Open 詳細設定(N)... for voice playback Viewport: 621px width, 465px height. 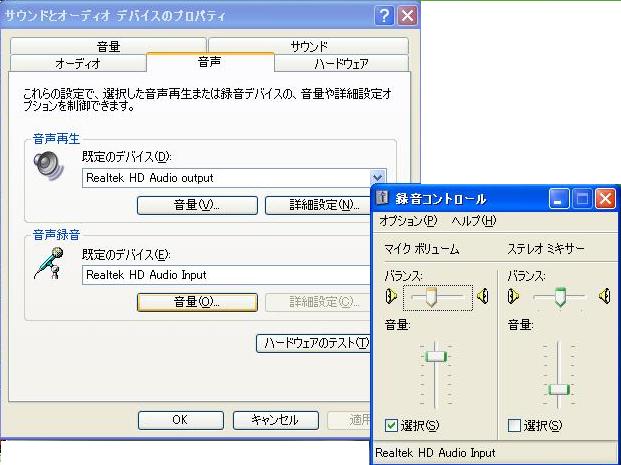(x=319, y=205)
